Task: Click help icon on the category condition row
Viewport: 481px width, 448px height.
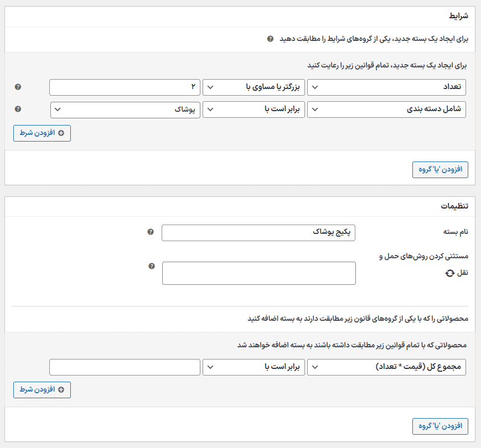Action: click(18, 109)
